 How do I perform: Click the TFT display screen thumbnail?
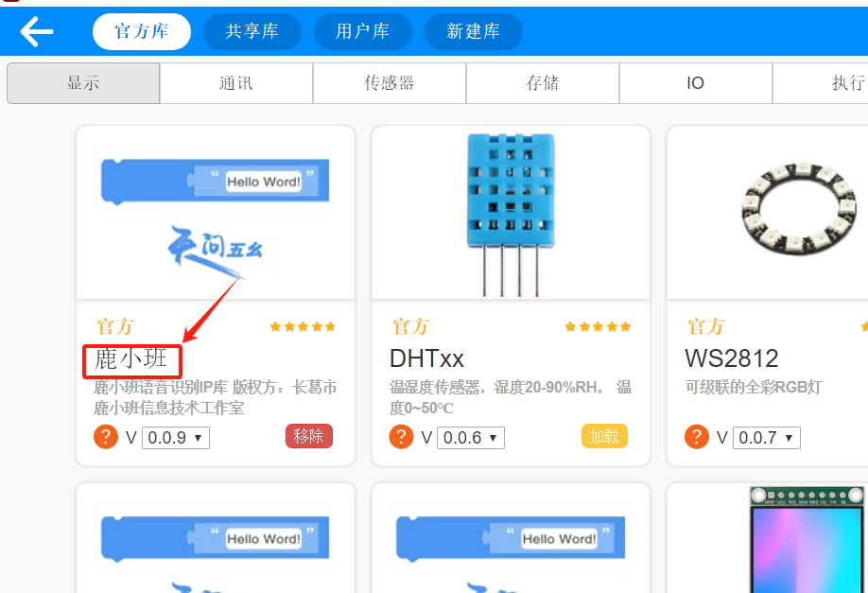807,540
